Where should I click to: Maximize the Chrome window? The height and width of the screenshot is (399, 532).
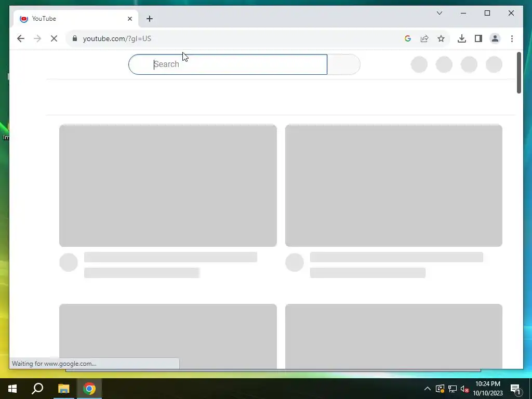(x=487, y=13)
